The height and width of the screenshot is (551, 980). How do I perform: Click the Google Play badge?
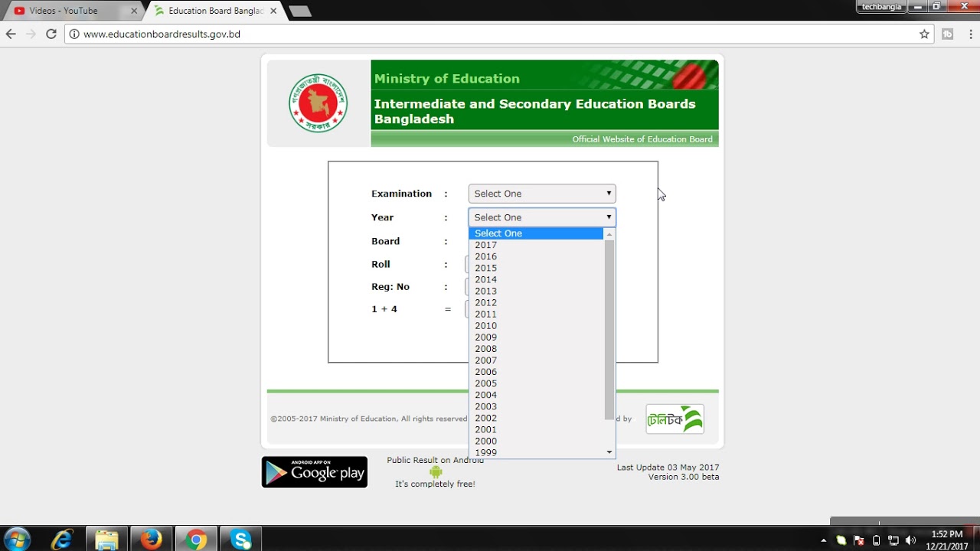315,472
